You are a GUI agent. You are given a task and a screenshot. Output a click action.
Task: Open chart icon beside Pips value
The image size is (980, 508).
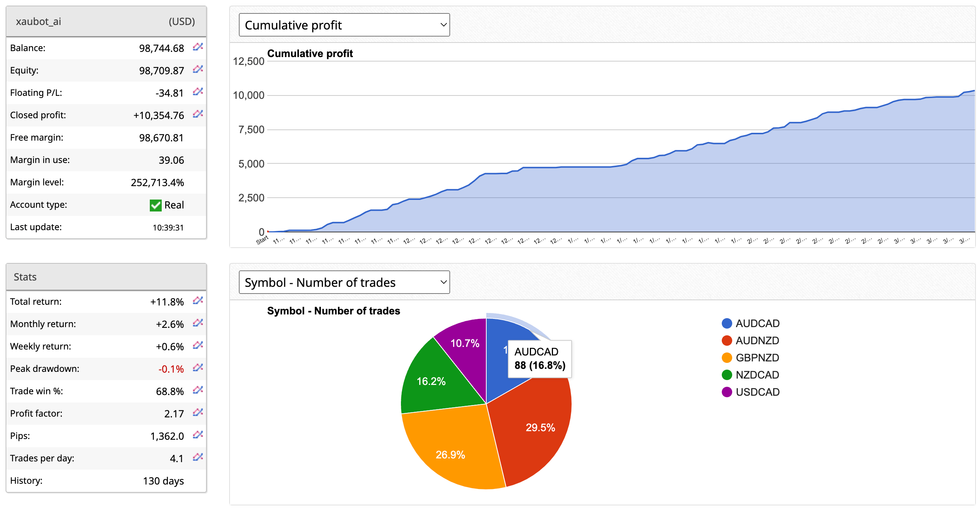click(198, 435)
